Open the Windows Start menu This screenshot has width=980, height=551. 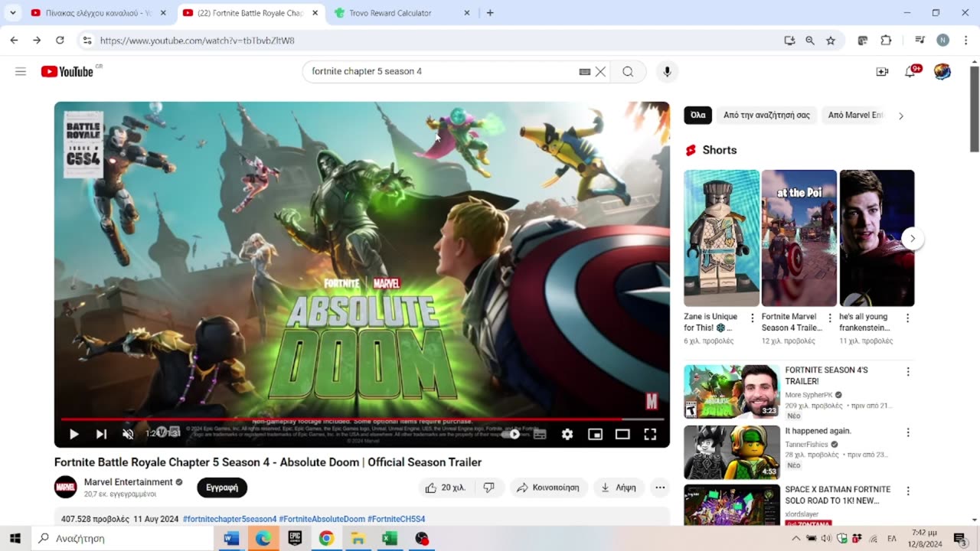pos(15,539)
